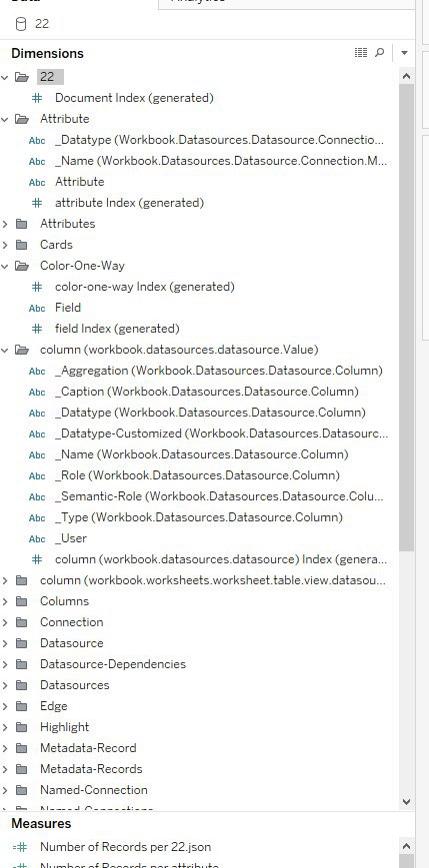Viewport: 429px width, 868px height.
Task: Select Document Index (generated) field
Action: pos(134,98)
